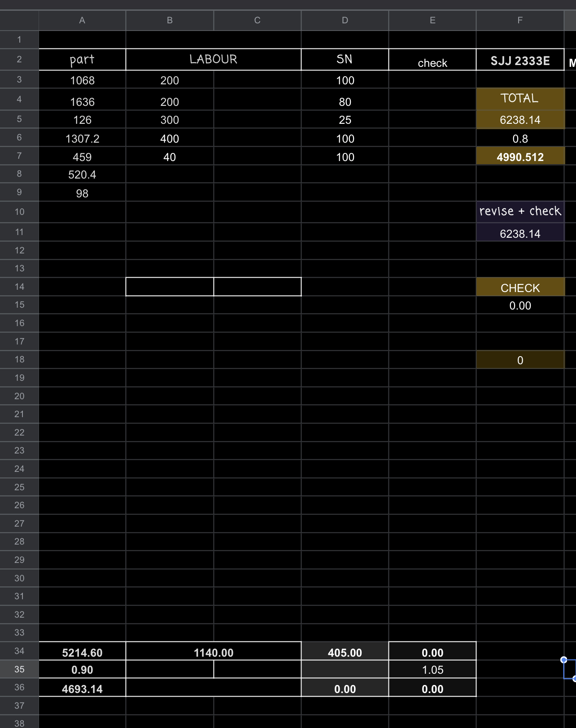Click the 5214.60 parts sum cell
The image size is (576, 728).
(x=82, y=652)
